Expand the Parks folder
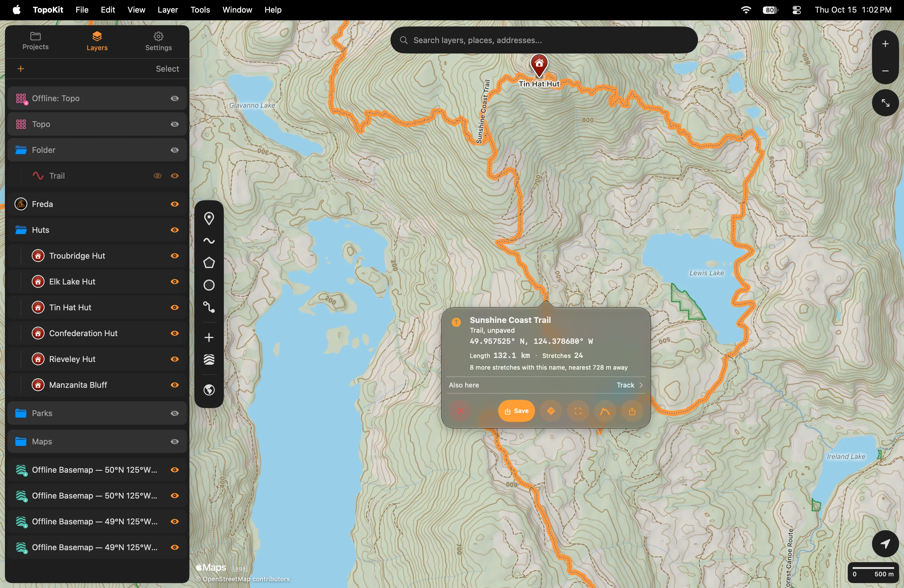 point(21,413)
